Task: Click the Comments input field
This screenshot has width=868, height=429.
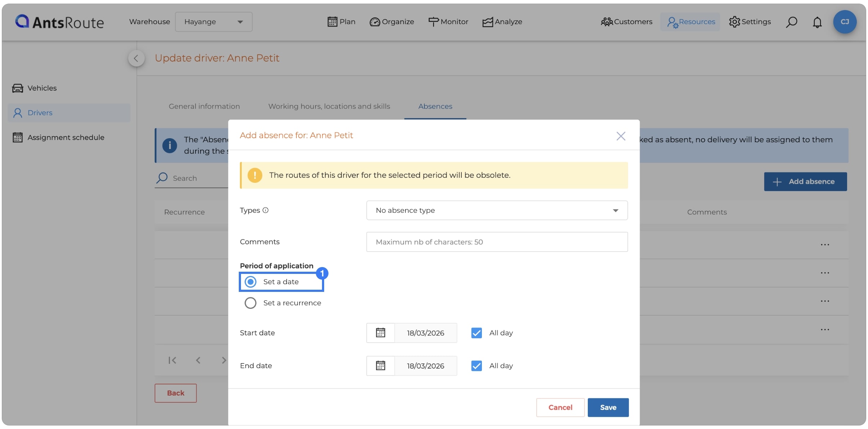Action: (x=497, y=242)
